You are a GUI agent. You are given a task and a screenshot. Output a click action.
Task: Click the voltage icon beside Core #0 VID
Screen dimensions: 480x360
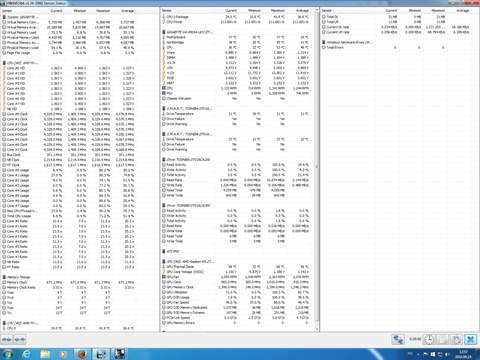point(4,68)
